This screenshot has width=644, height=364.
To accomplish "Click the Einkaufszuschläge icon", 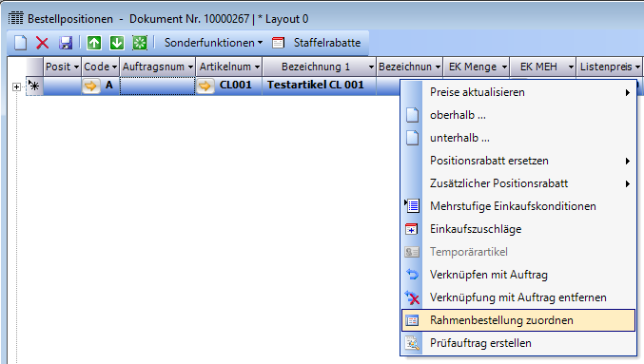I will tap(412, 229).
